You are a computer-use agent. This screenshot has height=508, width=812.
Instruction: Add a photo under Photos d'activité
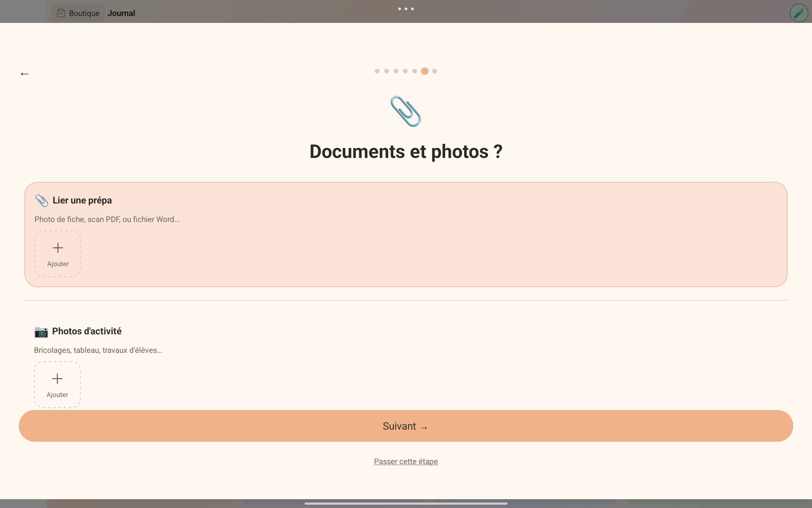coord(57,384)
